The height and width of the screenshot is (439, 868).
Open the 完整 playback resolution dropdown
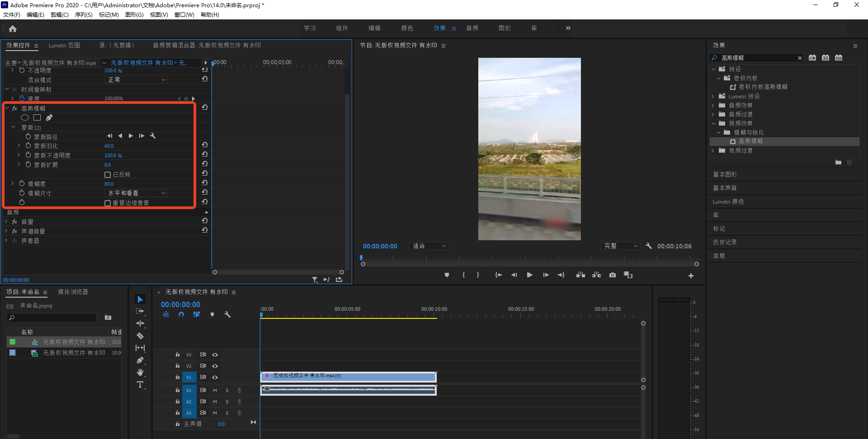621,246
